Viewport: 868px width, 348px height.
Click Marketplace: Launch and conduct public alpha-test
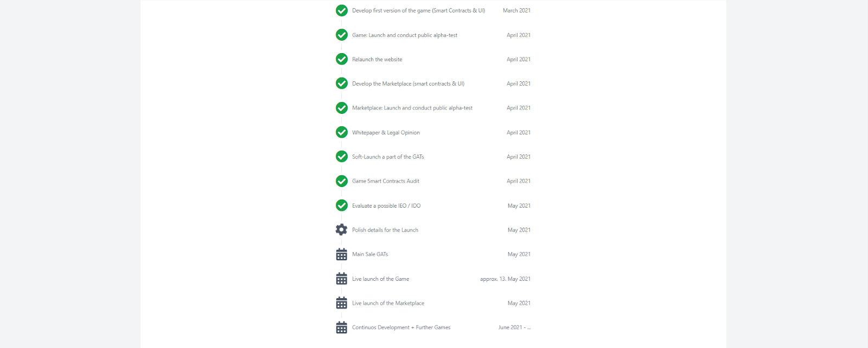pyautogui.click(x=412, y=108)
